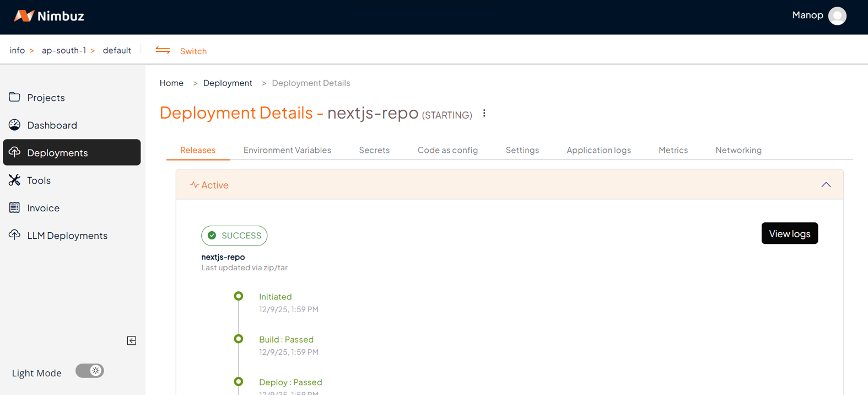Click the Dashboard gauge icon
Screen dimensions: 868x395
click(x=14, y=125)
